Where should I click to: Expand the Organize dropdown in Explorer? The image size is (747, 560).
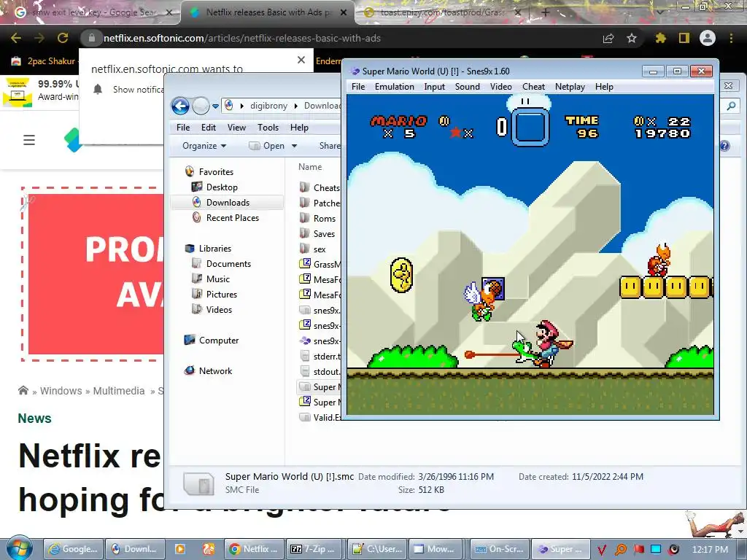pos(204,146)
